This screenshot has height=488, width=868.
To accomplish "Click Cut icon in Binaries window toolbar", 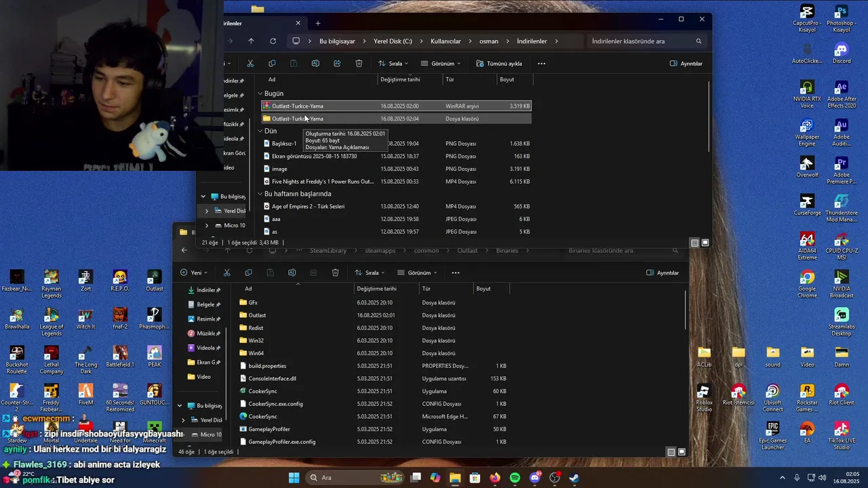I will click(x=226, y=272).
